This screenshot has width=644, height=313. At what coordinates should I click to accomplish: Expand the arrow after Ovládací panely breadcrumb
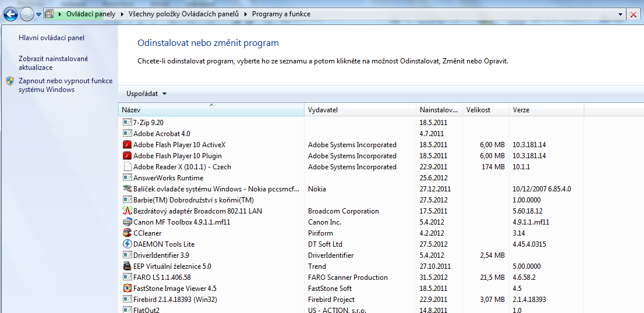pyautogui.click(x=122, y=14)
